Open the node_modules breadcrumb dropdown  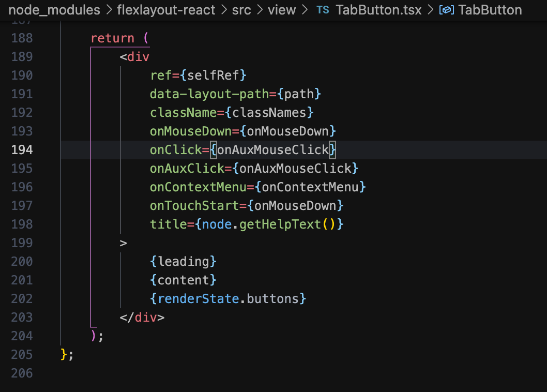[54, 10]
